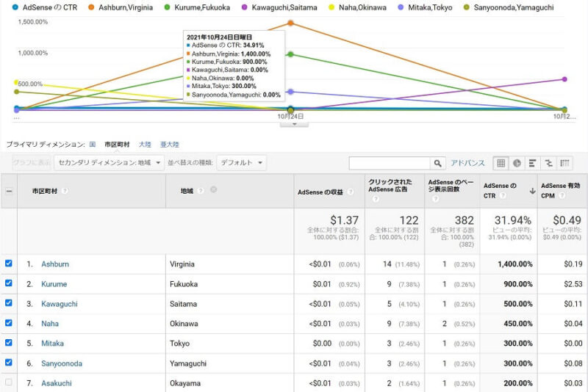Click the グラフに表示 button

click(32, 163)
